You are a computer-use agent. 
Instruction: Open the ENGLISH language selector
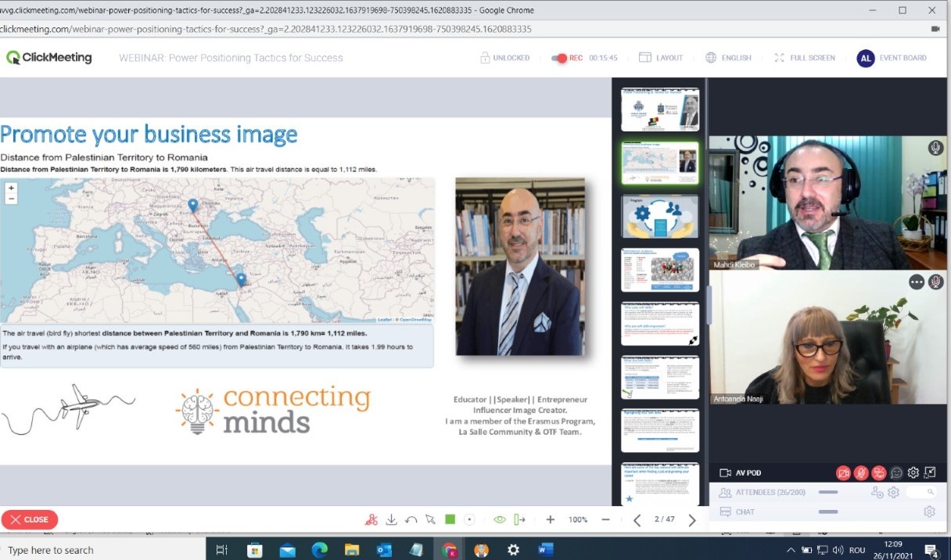coord(728,58)
